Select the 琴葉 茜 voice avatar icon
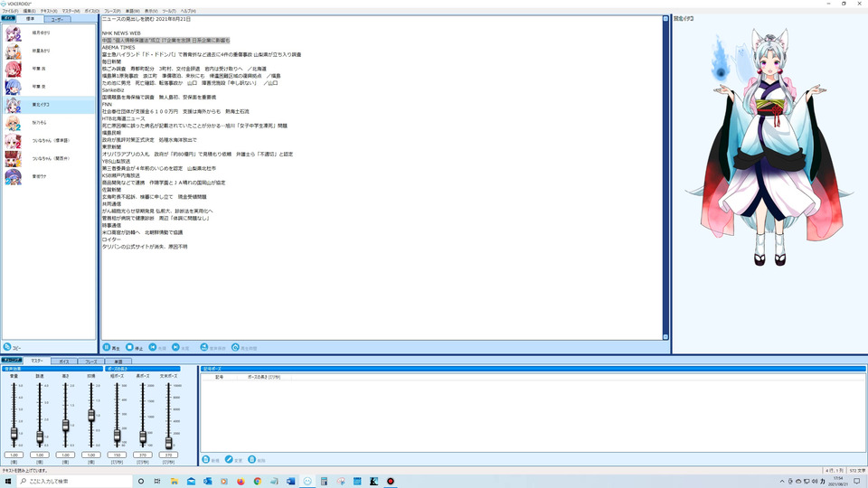Screen dimensions: 868x488 point(14,70)
